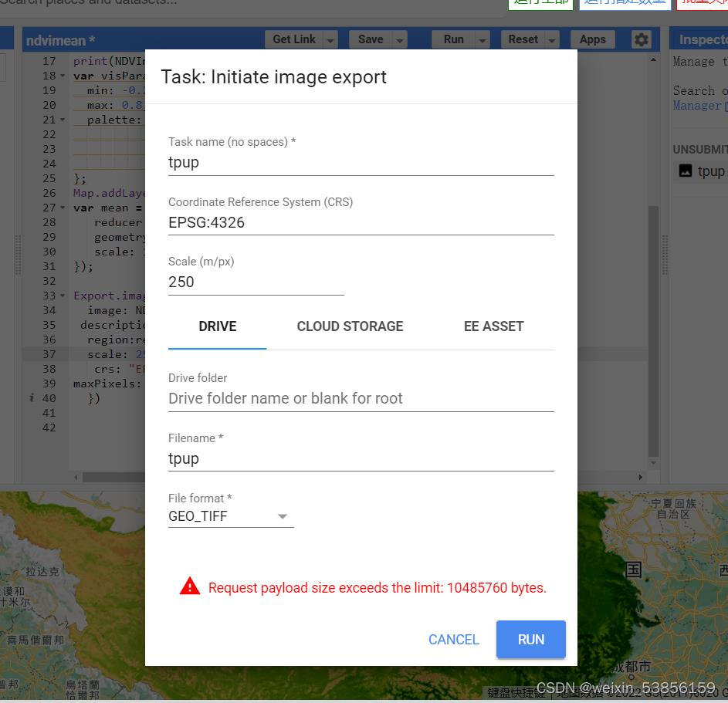Click the info icon next to line 40
This screenshot has height=703, width=728.
click(x=32, y=398)
